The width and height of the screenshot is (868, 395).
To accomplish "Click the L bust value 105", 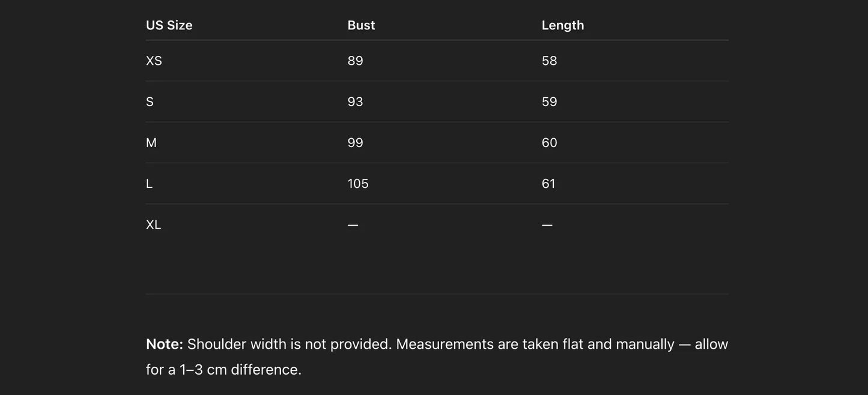I will [x=357, y=184].
